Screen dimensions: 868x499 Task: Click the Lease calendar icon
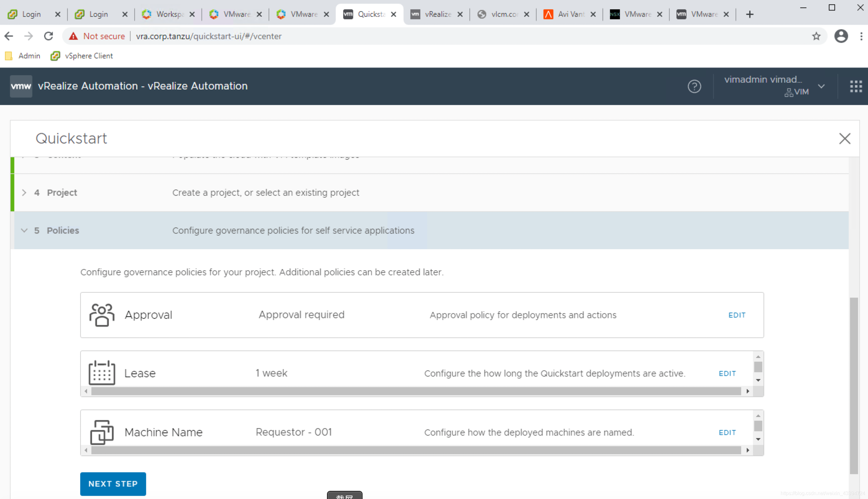coord(101,373)
